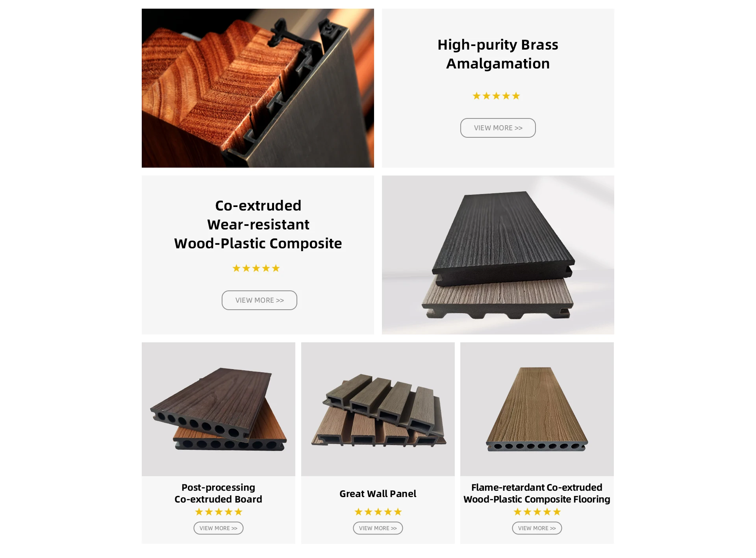Select the Co-extruded Wear-resistant Wood-Plastic Composite title
756x558 pixels.
pyautogui.click(x=258, y=224)
